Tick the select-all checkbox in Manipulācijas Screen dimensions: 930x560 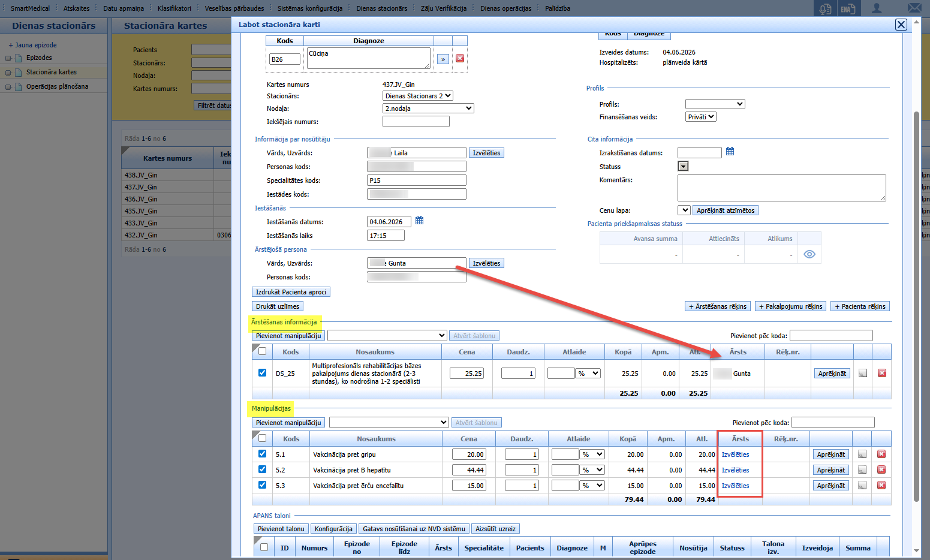pos(262,438)
